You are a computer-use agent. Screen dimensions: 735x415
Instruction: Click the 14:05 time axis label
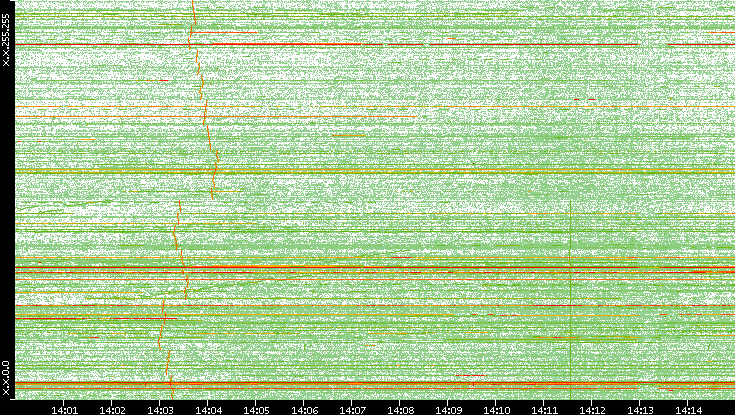click(255, 410)
